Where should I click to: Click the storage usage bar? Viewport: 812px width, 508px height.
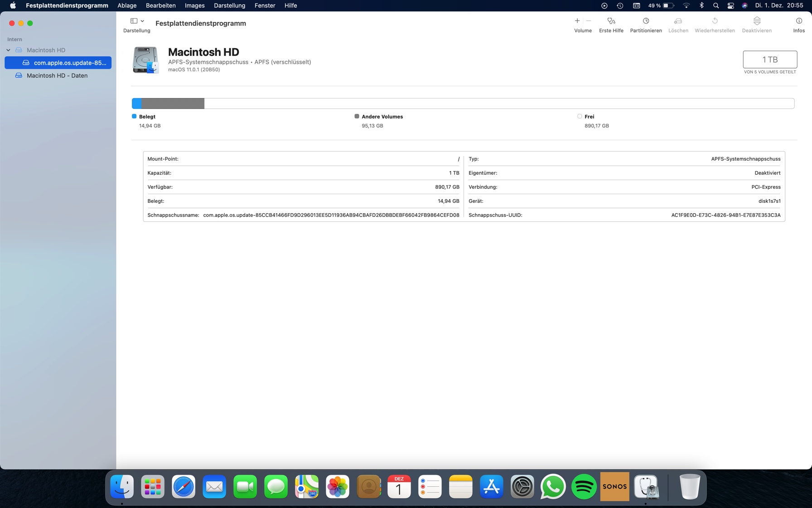[x=463, y=103]
